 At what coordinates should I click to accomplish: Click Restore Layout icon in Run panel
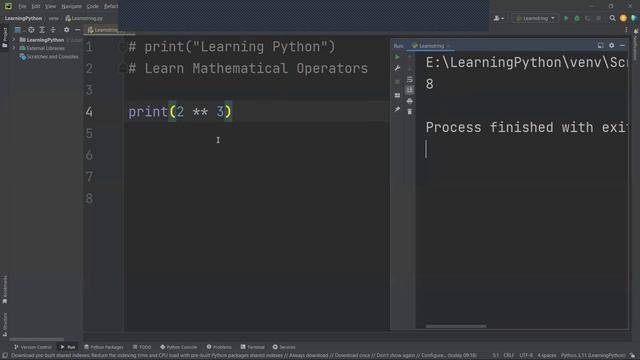point(397,95)
